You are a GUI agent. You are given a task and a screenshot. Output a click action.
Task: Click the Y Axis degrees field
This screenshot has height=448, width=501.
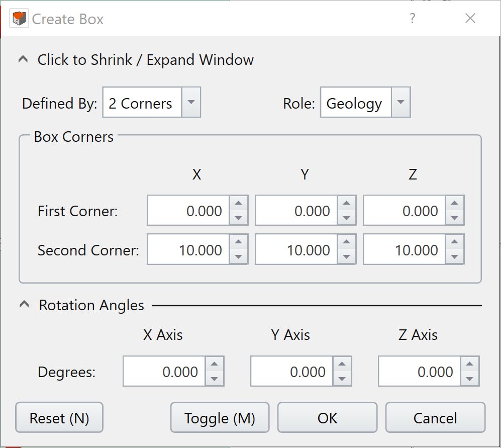pyautogui.click(x=291, y=371)
